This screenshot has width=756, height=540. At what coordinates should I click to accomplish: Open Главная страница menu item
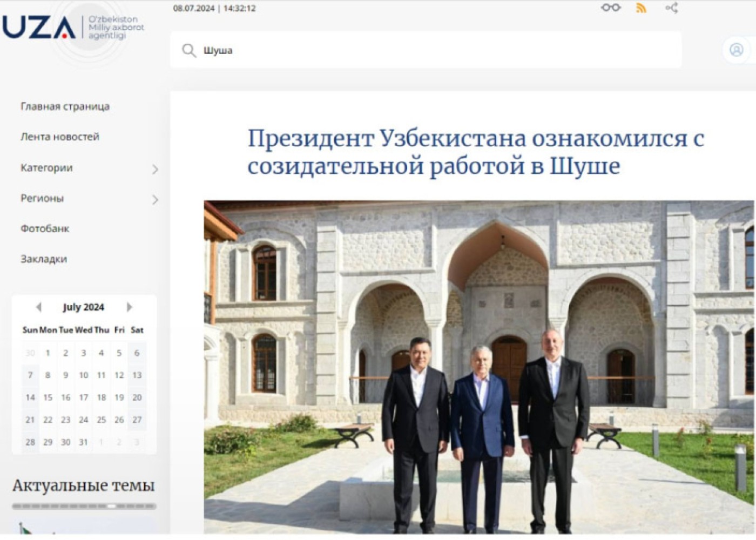(x=65, y=106)
